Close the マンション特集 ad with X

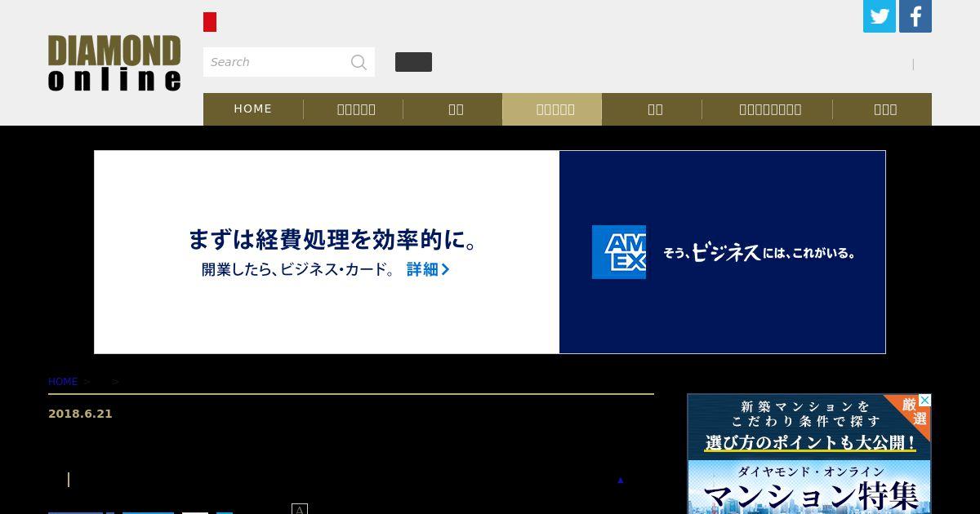(x=924, y=401)
